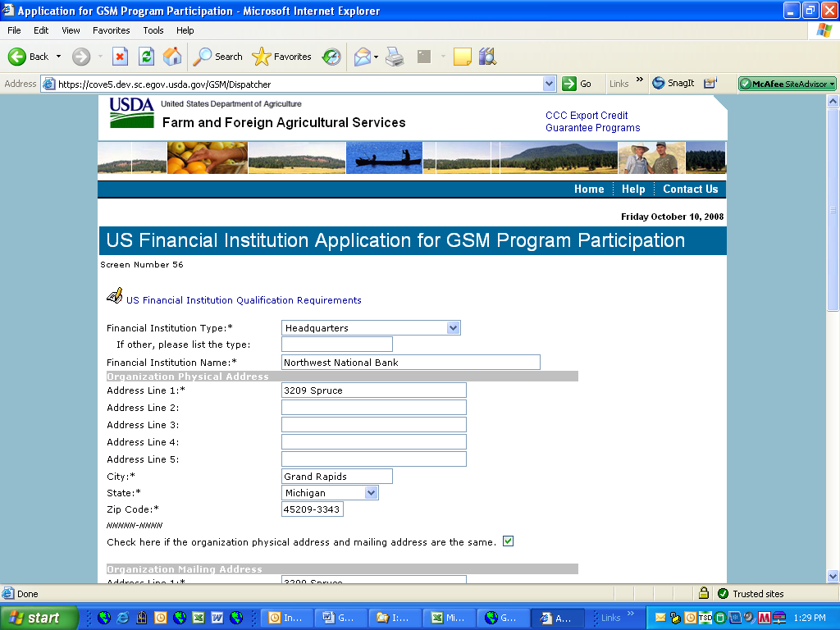Viewport: 840px width, 630px height.
Task: Launch SnagIt from the links bar
Action: coord(673,83)
